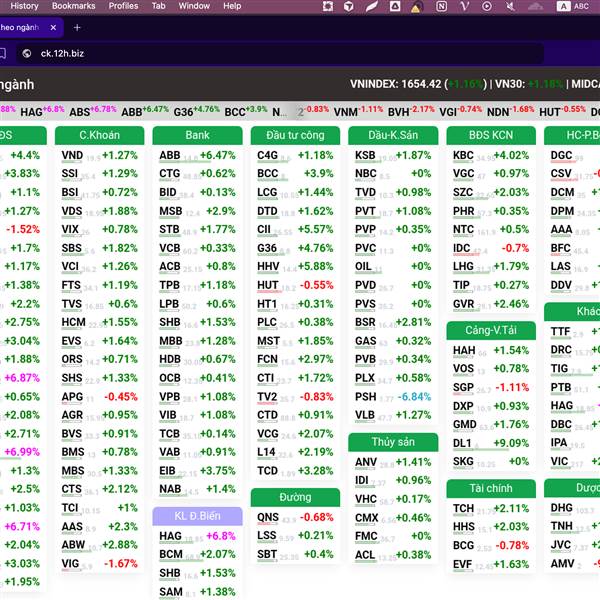Click the circled play icon in menu bar
Screen dimensions: 600x600
(487, 6)
